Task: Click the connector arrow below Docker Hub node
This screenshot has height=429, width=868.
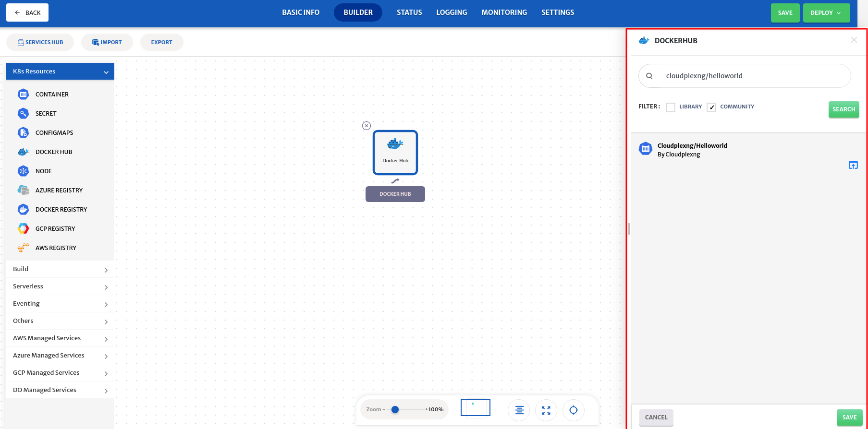Action: [395, 181]
